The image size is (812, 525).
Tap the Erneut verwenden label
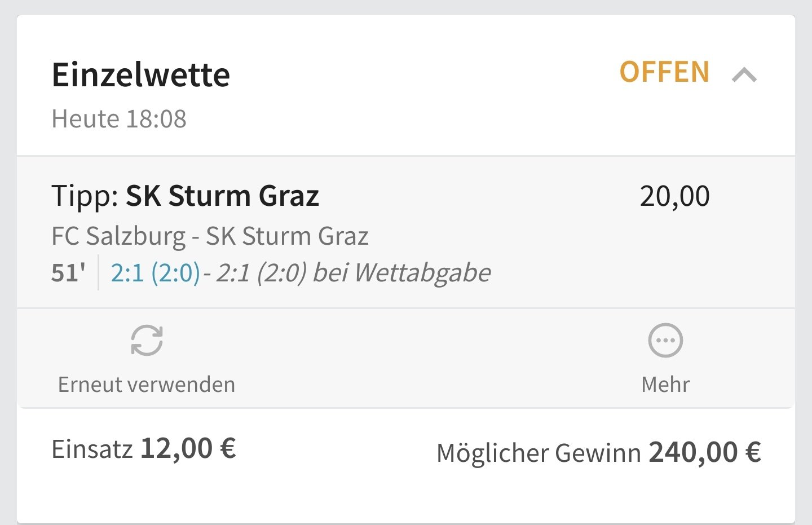147,385
